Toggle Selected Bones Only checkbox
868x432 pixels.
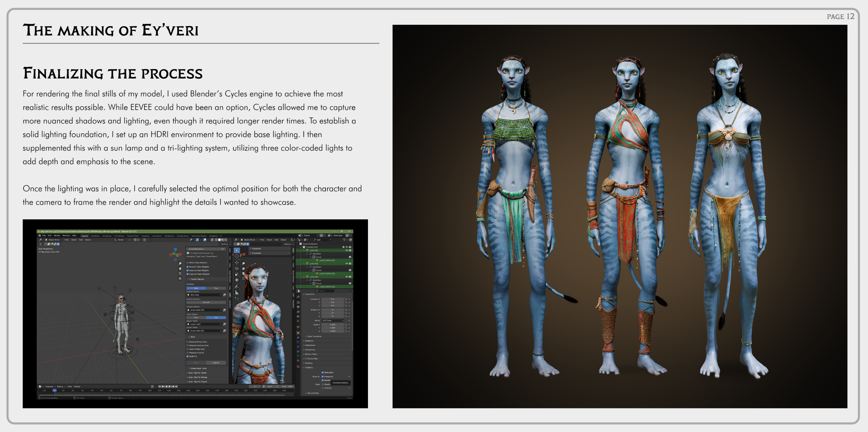click(x=188, y=342)
